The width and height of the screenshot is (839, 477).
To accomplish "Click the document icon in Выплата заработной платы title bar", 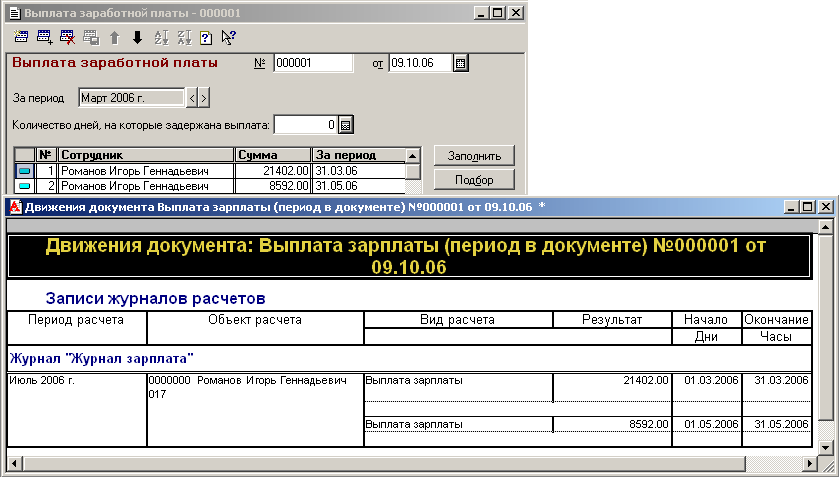I will coord(15,13).
